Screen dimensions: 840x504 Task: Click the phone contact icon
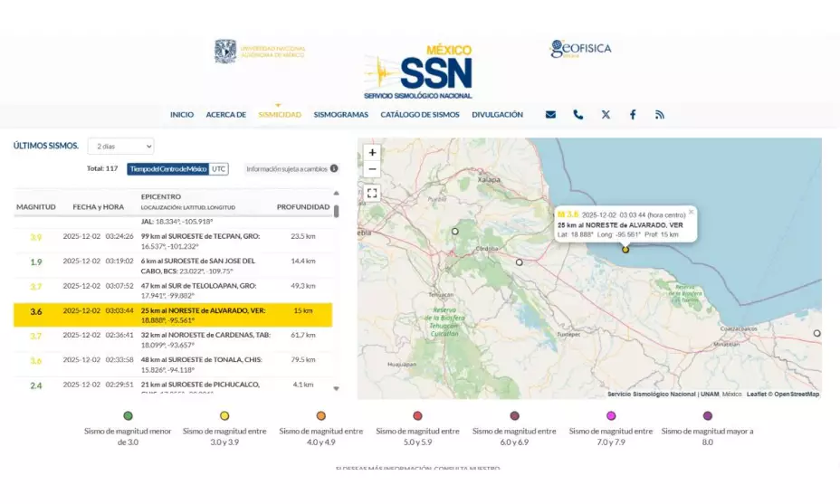tap(578, 115)
